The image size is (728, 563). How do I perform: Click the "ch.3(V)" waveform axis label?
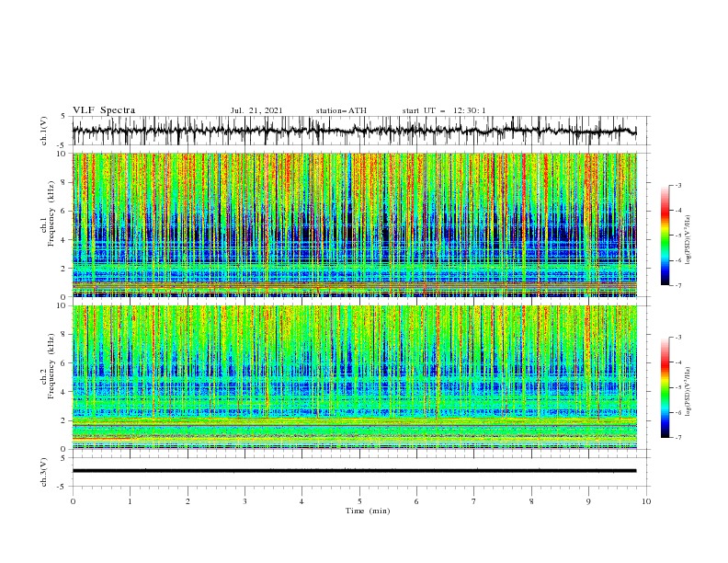(x=44, y=472)
